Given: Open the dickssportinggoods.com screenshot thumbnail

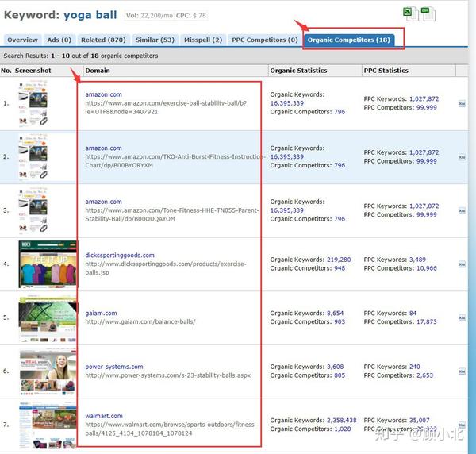Looking at the screenshot, I should point(48,264).
